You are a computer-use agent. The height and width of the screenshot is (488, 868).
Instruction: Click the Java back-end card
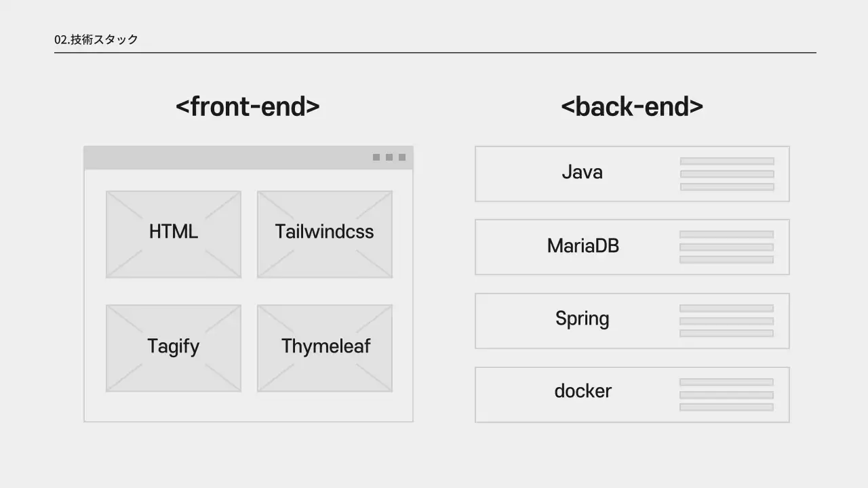(x=582, y=174)
